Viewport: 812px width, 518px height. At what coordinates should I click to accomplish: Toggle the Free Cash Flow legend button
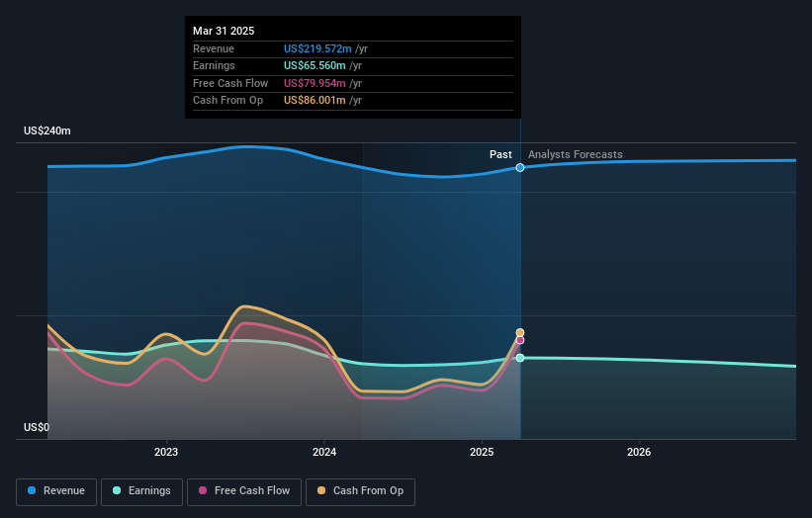244,491
